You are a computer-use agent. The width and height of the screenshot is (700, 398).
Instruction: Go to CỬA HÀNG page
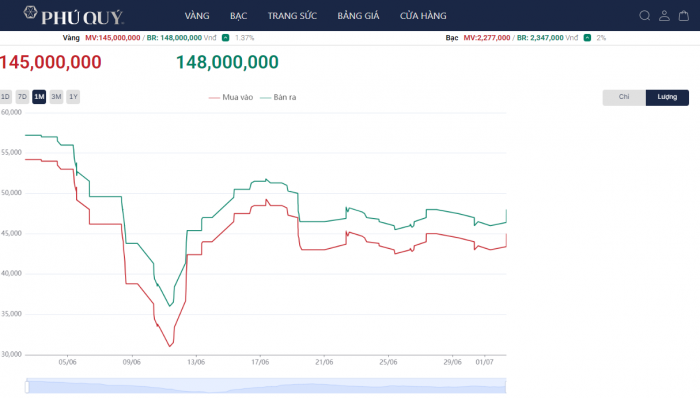423,16
